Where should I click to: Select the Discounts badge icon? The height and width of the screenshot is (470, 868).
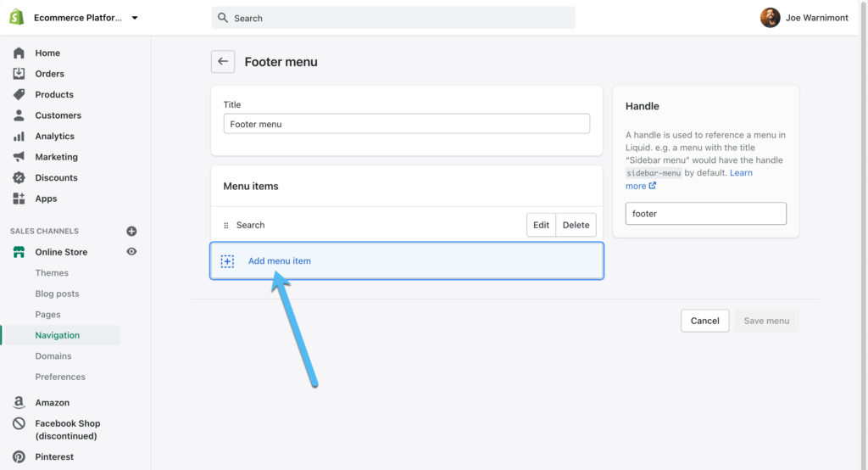(19, 177)
